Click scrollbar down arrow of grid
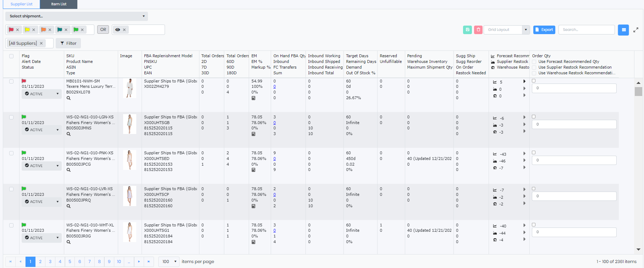This screenshot has width=644, height=268. (638, 250)
